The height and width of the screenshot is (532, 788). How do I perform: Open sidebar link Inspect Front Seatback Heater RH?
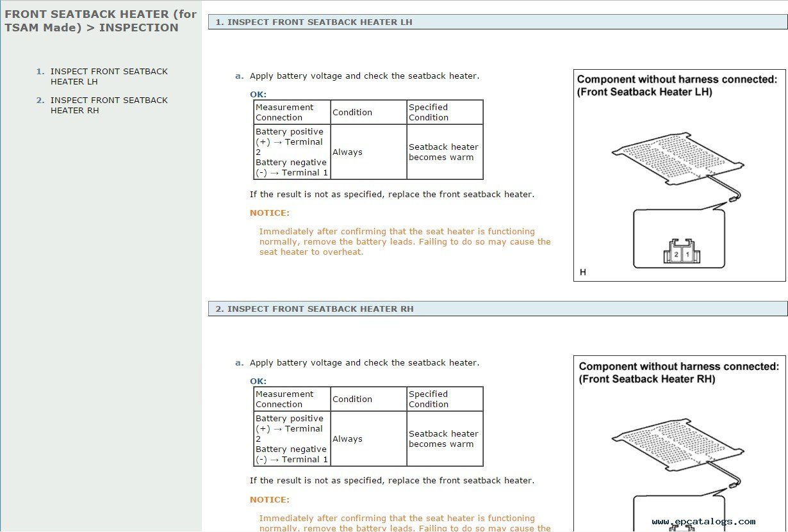click(109, 105)
